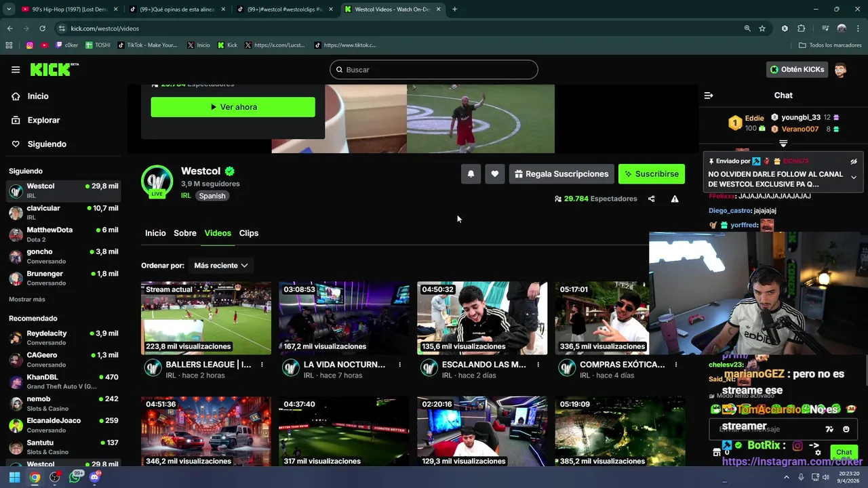Open the Más reciente sort dropdown

221,266
